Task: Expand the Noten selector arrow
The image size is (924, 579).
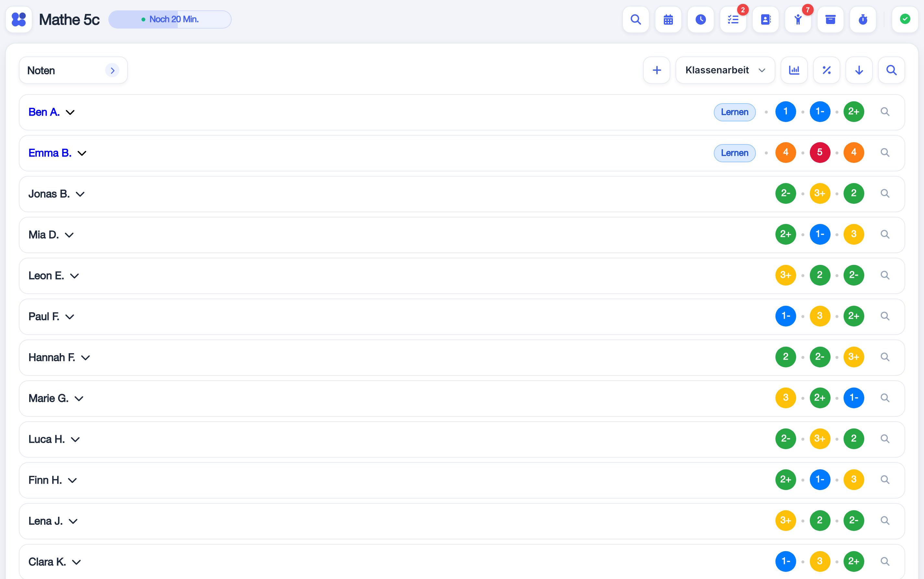Action: point(112,70)
